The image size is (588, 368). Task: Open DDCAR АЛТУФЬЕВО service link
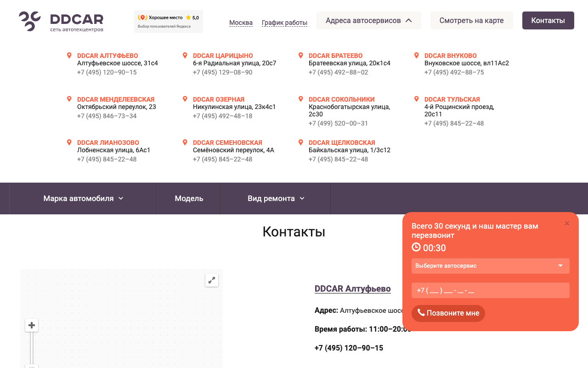107,56
